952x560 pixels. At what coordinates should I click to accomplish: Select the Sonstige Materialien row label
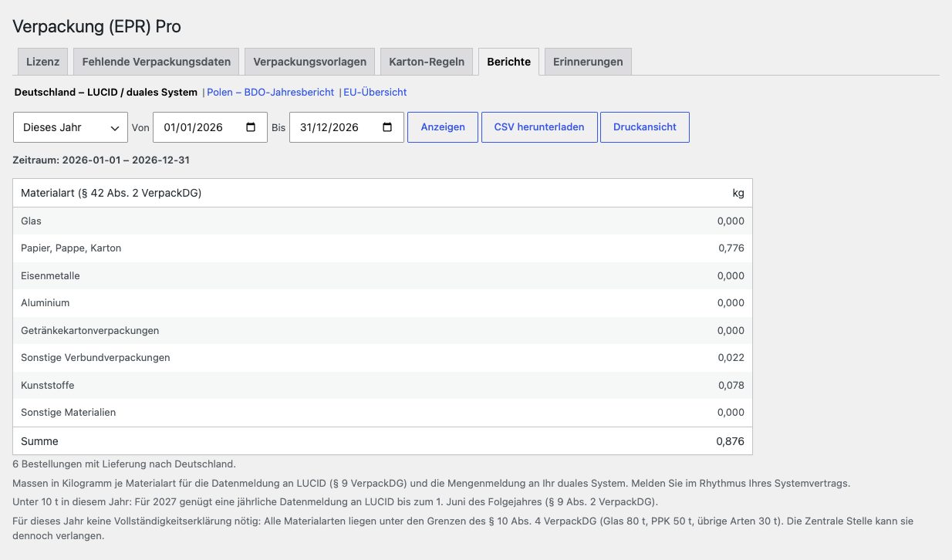pos(69,413)
